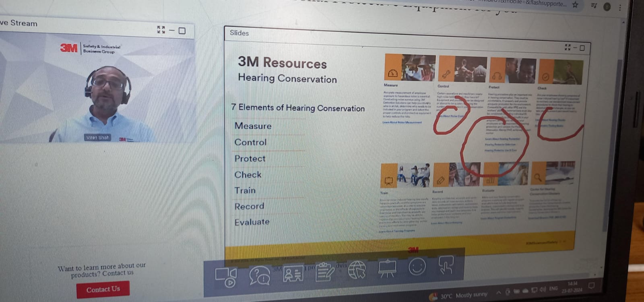
Task: Click the ENG language indicator
Action: pyautogui.click(x=553, y=288)
